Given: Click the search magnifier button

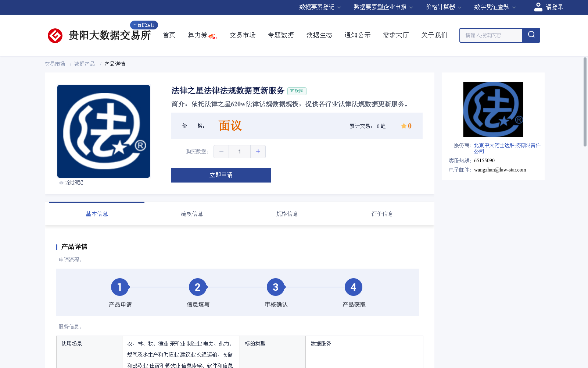Looking at the screenshot, I should tap(531, 35).
